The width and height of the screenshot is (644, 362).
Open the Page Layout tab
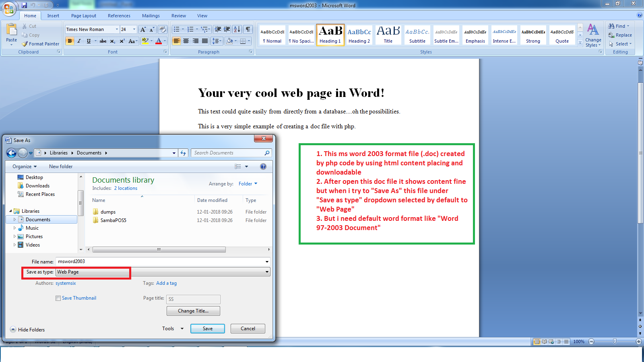(x=84, y=16)
